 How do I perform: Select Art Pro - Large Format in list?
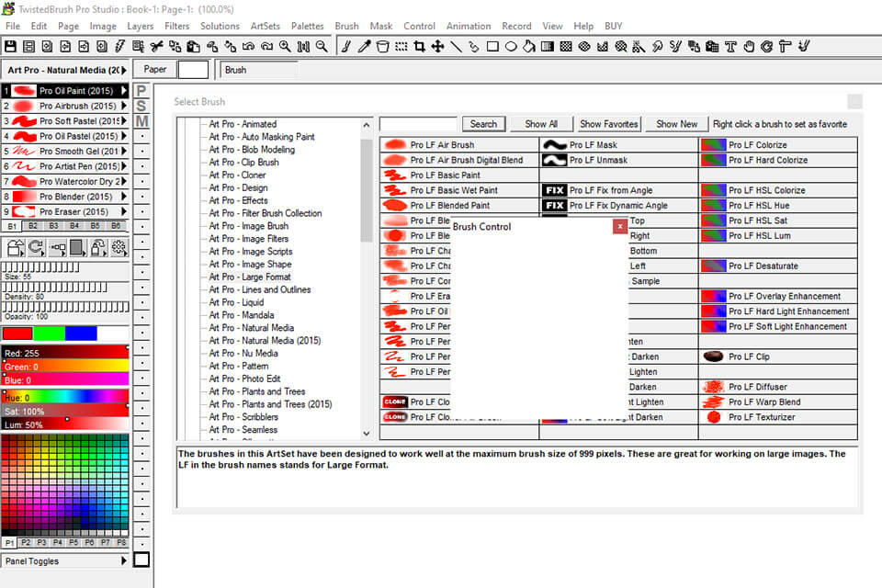(250, 277)
